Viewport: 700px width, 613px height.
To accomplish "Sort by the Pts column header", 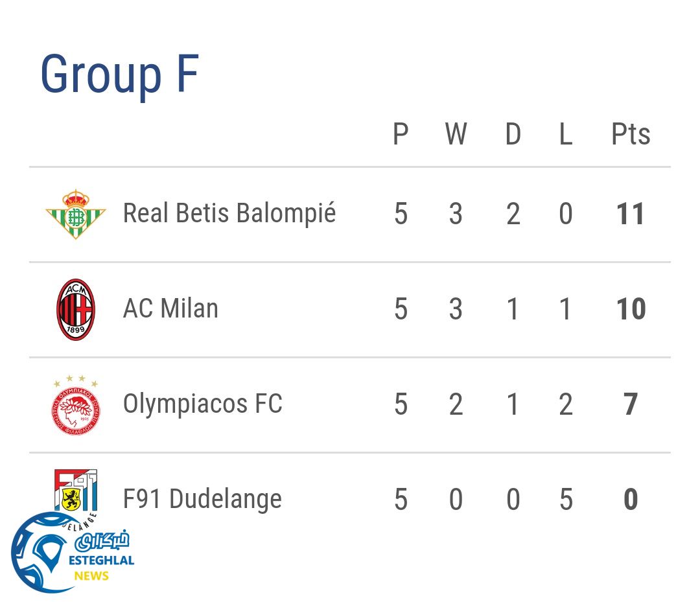I will pyautogui.click(x=631, y=135).
